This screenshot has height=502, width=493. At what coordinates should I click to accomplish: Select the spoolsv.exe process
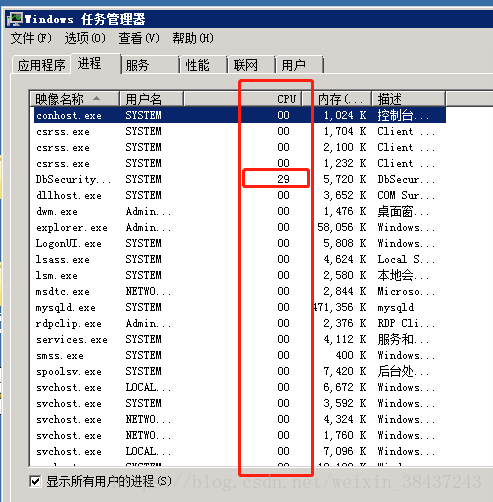coord(240,371)
